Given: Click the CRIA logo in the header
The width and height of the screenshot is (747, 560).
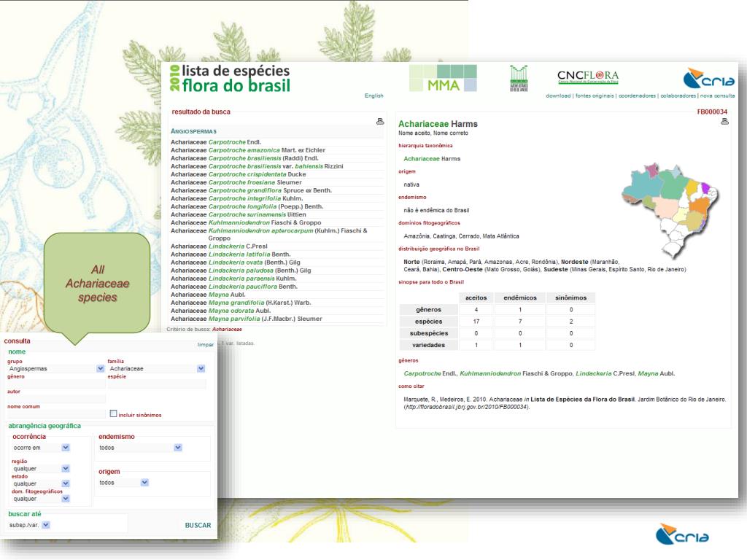Looking at the screenshot, I should click(x=709, y=79).
